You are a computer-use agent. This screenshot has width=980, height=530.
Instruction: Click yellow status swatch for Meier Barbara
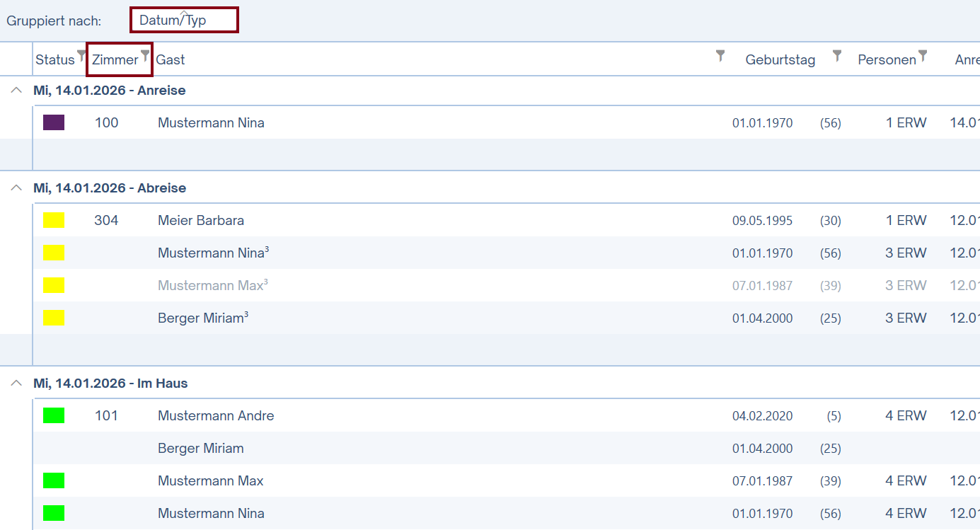pyautogui.click(x=54, y=220)
